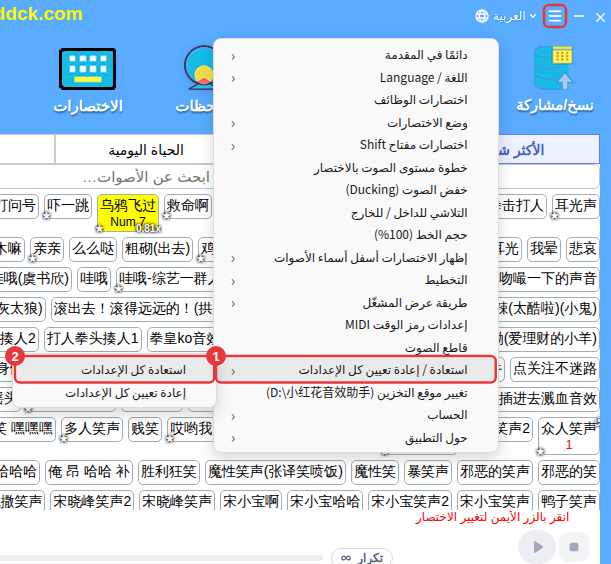Screen dimensions: 611x564
Task: Expand طريقة عرض المشغّل submenu
Action: point(356,303)
